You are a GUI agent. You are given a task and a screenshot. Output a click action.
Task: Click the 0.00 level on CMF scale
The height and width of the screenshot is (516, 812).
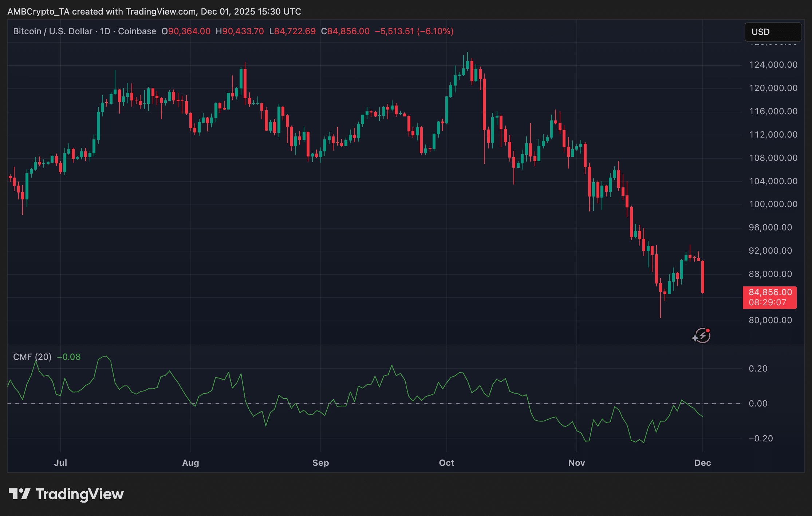click(x=758, y=404)
